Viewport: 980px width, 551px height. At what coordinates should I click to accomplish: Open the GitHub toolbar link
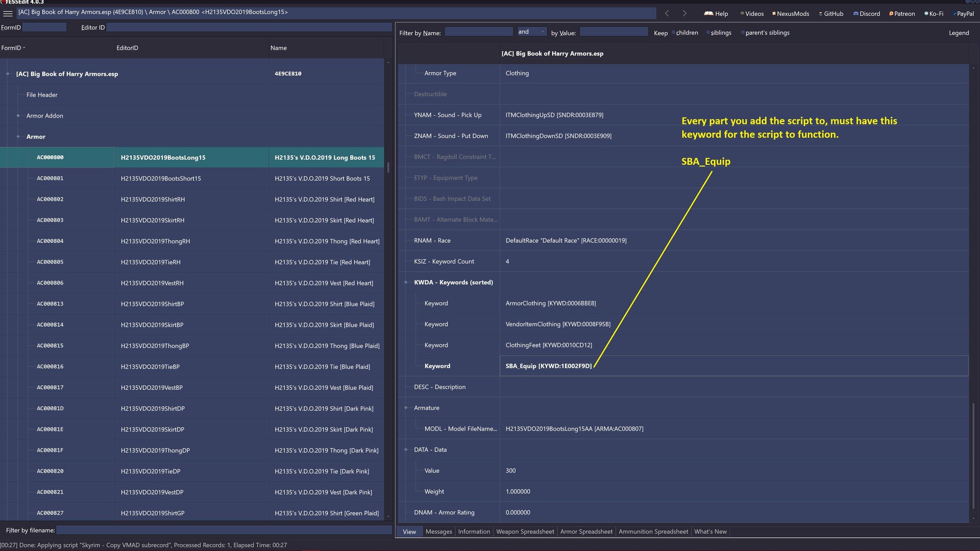coord(831,14)
